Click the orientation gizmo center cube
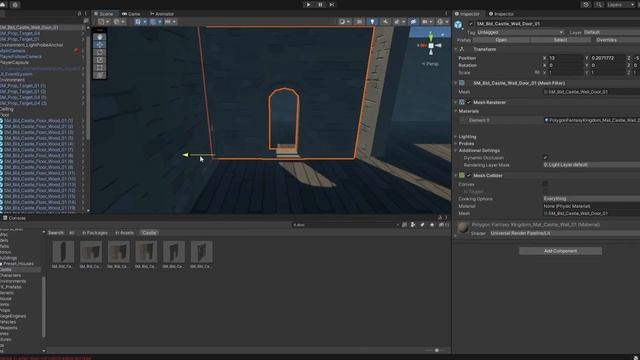The height and width of the screenshot is (360, 640). pos(431,46)
